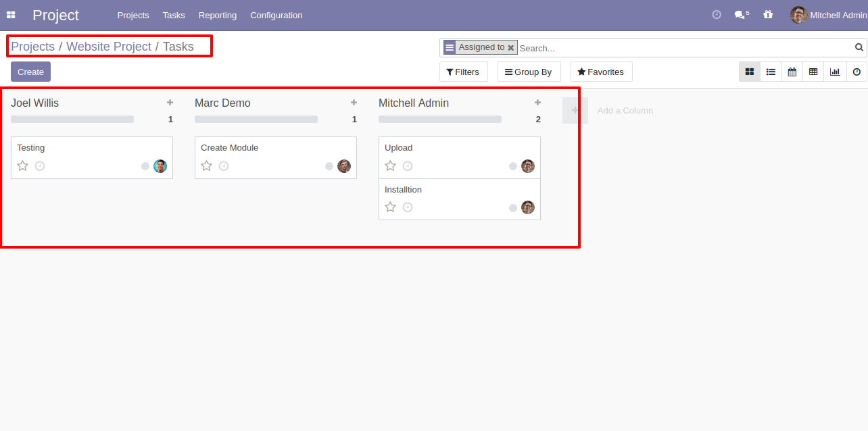Click the Joel Willis progress bar
Screen dimensions: 868x431
click(x=72, y=119)
